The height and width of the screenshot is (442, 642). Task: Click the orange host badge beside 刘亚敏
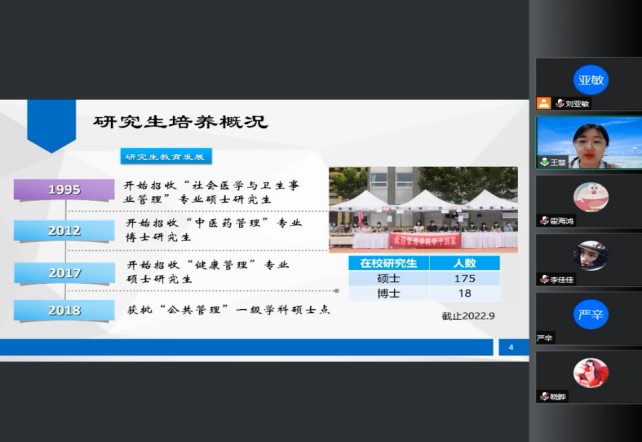click(x=543, y=103)
